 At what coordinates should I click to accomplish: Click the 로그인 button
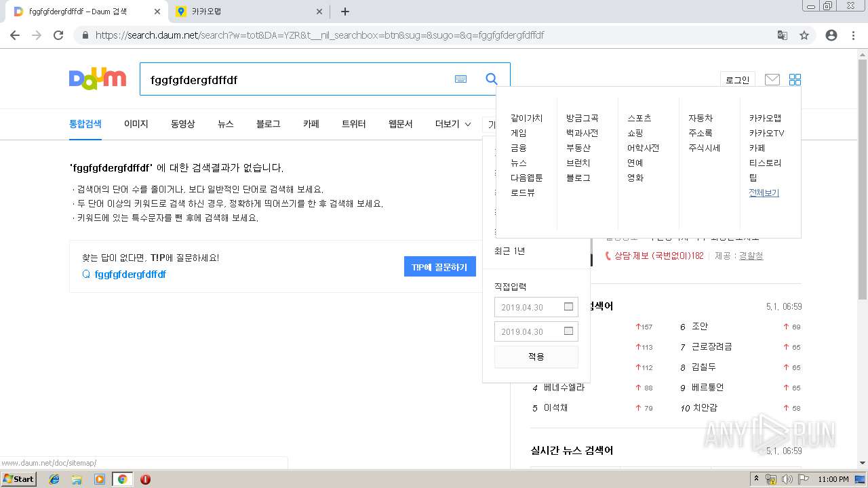tap(737, 80)
